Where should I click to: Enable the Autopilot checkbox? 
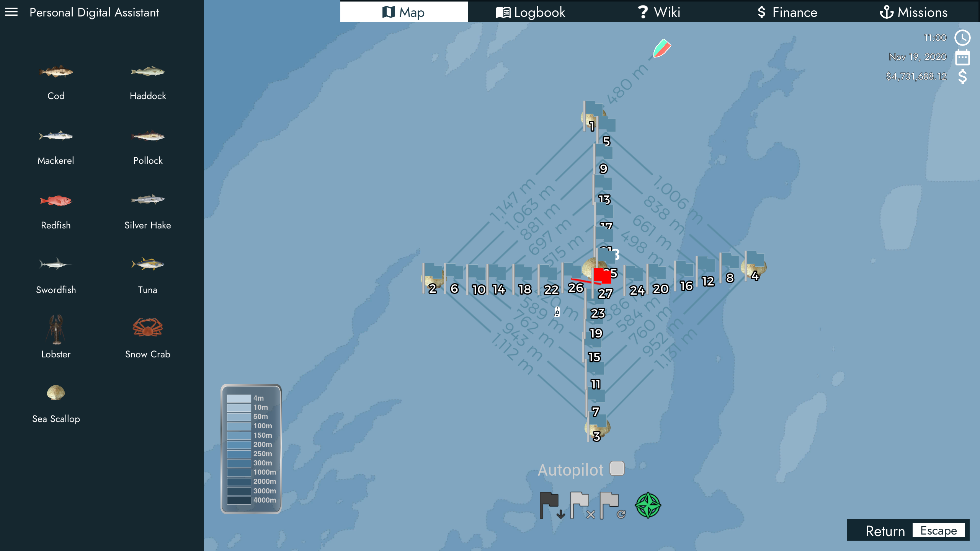(x=617, y=468)
